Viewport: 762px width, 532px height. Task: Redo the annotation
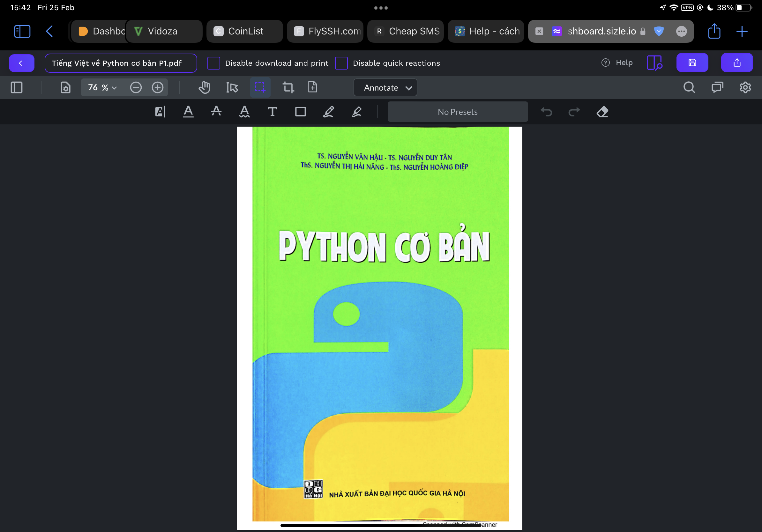coord(574,112)
